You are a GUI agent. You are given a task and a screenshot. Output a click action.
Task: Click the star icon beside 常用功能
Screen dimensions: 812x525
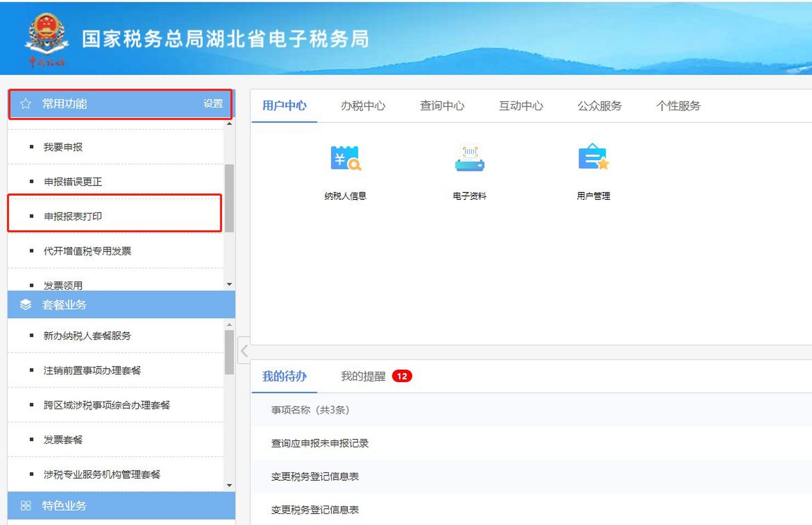25,103
